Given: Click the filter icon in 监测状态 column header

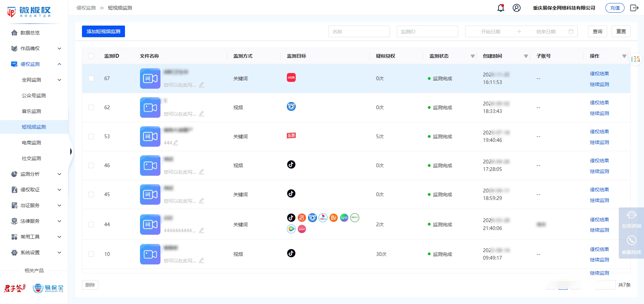Looking at the screenshot, I should tap(473, 56).
